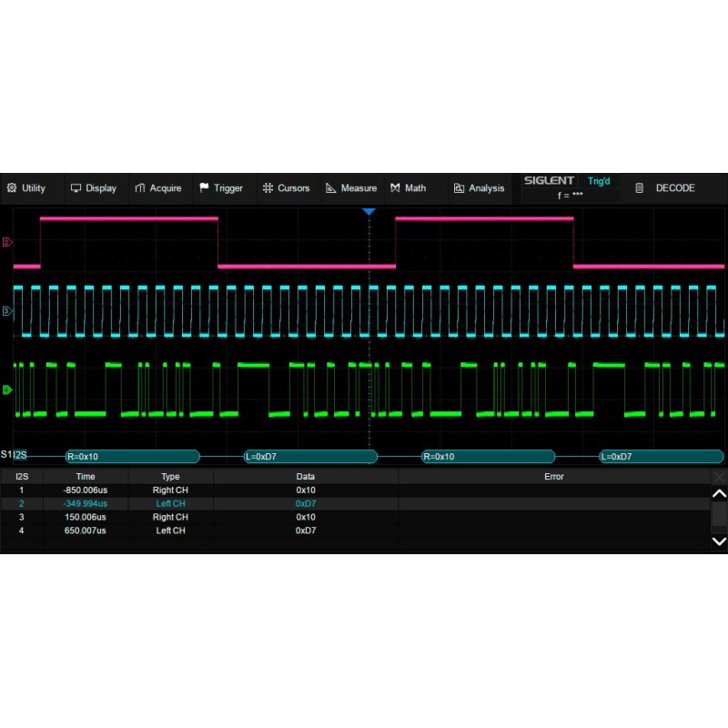This screenshot has height=728, width=728.
Task: Select the pink channel level marker
Action: coord(7,242)
